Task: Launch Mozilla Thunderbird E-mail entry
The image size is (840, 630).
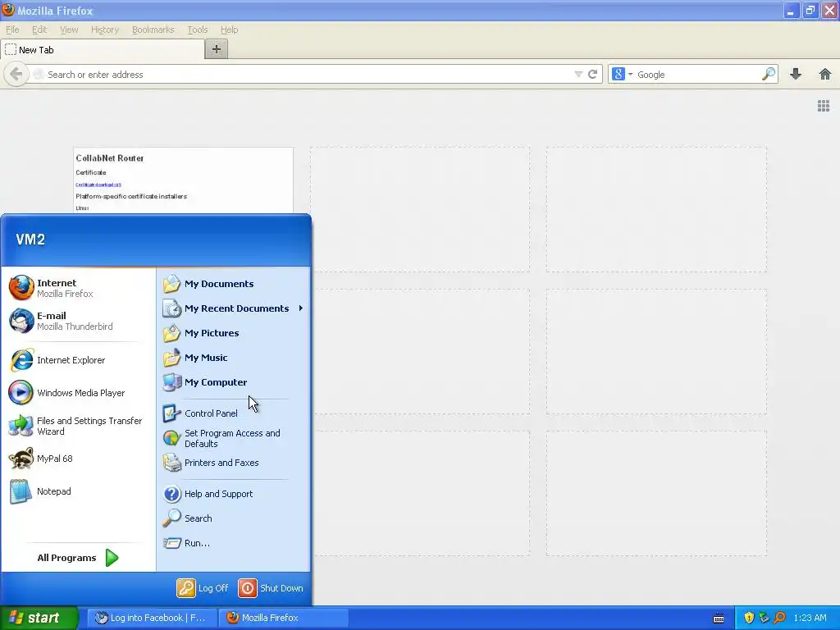Action: 78,321
